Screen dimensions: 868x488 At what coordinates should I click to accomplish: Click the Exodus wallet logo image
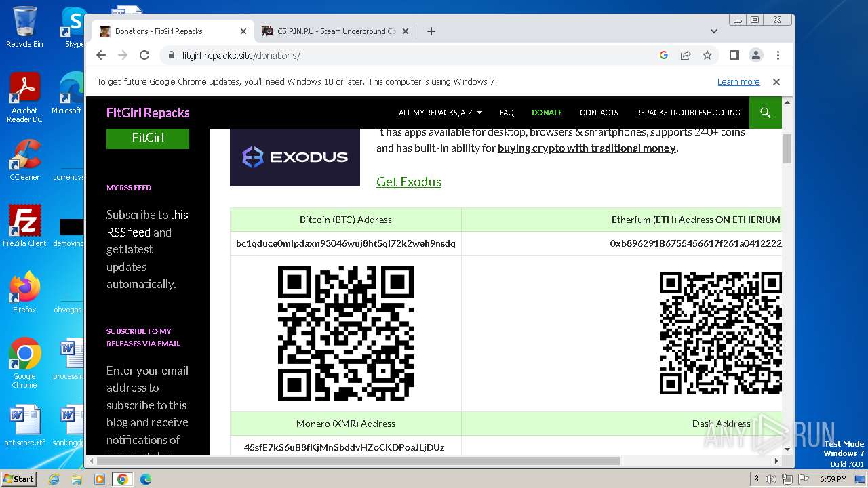click(x=295, y=157)
